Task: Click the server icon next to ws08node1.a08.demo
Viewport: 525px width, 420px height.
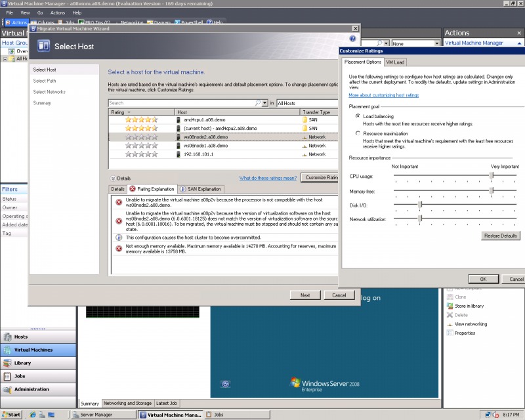Action: (x=178, y=146)
